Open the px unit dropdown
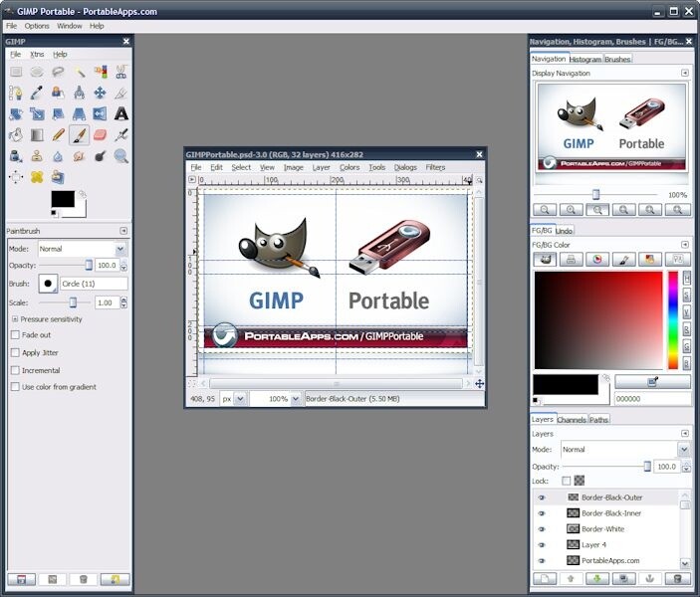 [240, 399]
